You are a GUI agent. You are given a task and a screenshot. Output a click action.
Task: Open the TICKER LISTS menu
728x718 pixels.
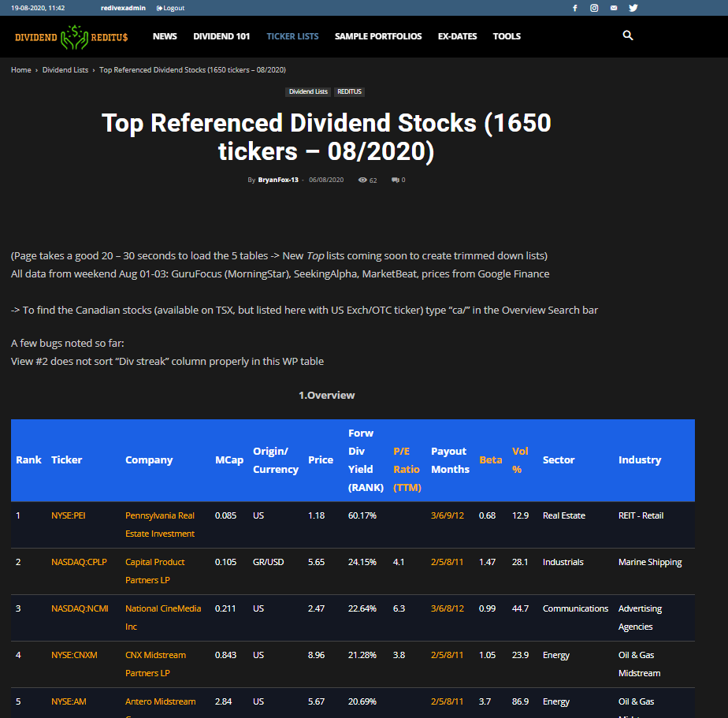click(292, 36)
